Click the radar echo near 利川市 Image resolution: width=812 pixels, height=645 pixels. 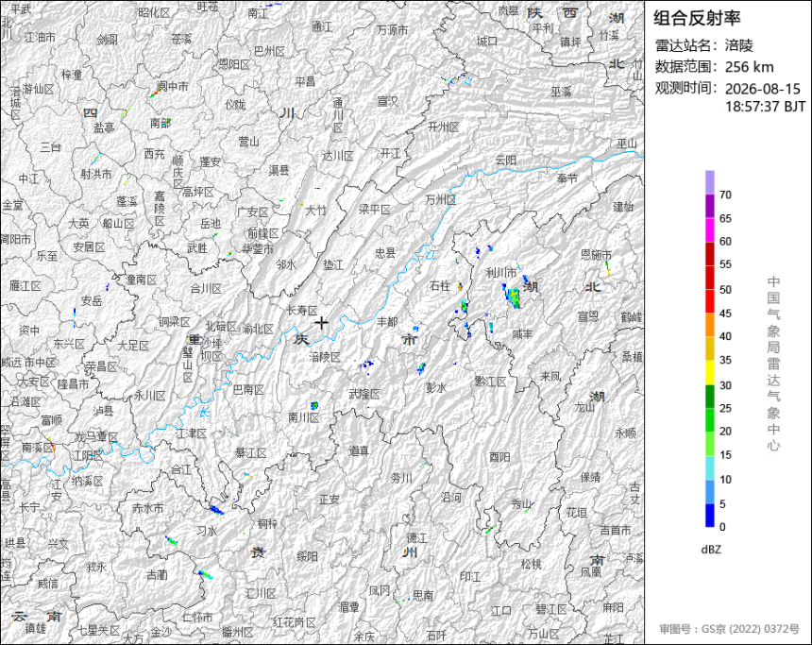pos(512,297)
